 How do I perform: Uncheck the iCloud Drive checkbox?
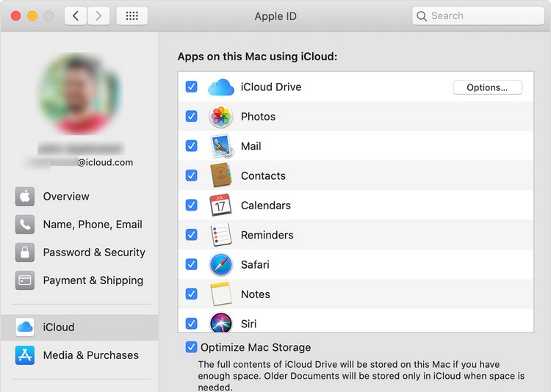pos(191,87)
